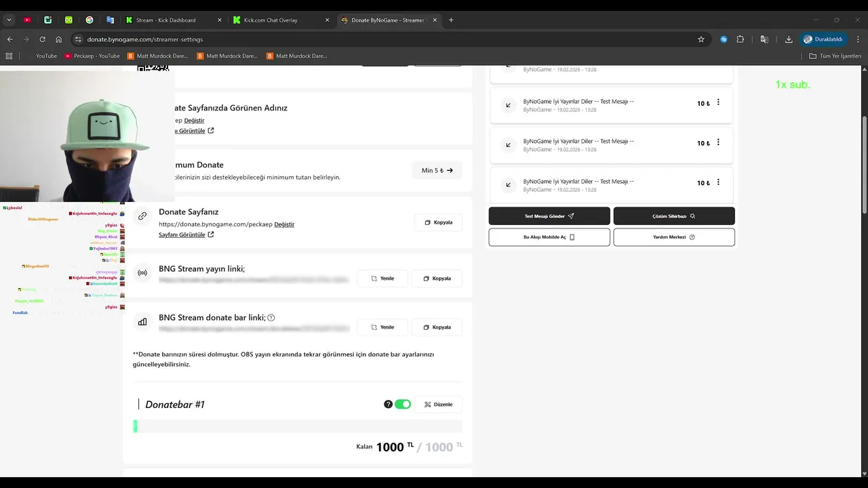Open the minimum donate Min 5 ₺ button
The width and height of the screenshot is (868, 488).
437,170
